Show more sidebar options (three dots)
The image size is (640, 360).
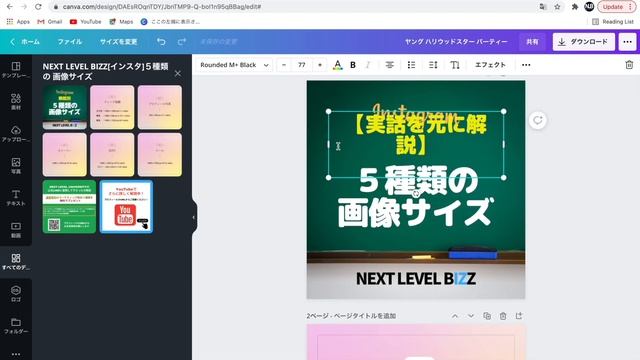(16, 354)
